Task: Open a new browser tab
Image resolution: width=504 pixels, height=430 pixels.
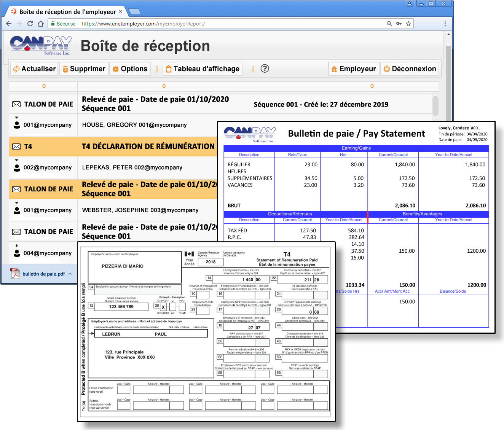Action: pyautogui.click(x=134, y=12)
